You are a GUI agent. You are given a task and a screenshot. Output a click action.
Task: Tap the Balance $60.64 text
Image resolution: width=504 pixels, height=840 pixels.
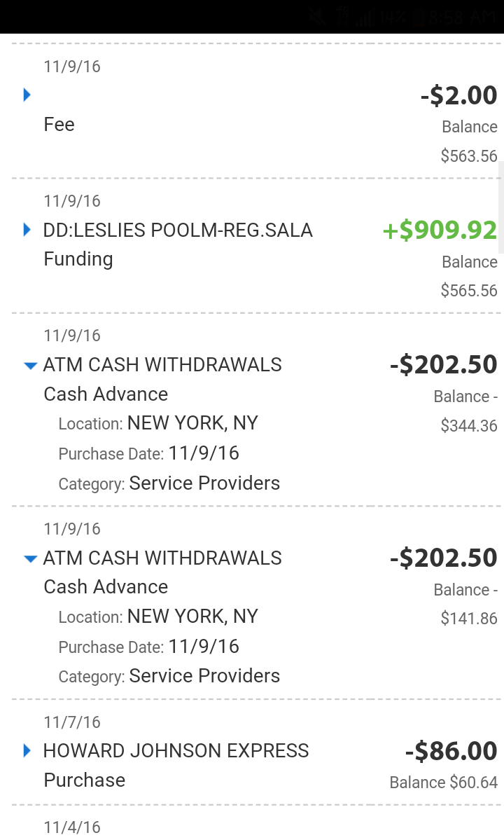coord(444,783)
